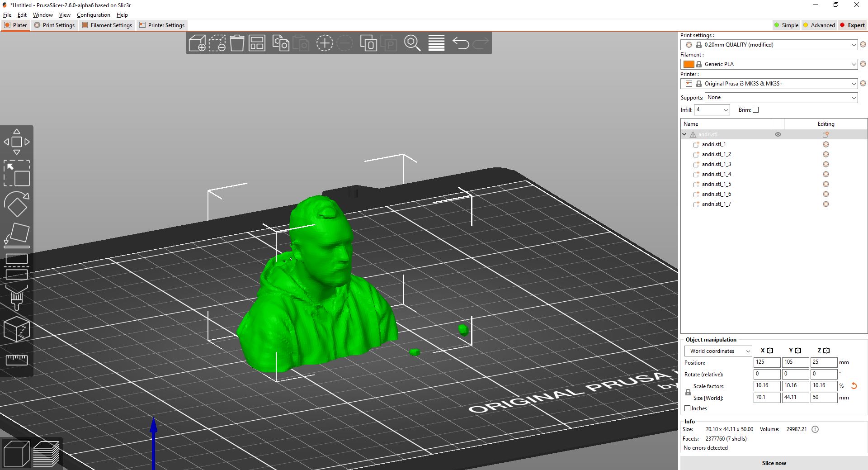This screenshot has width=868, height=470.
Task: Click the Rotate Z input field
Action: [x=824, y=374]
